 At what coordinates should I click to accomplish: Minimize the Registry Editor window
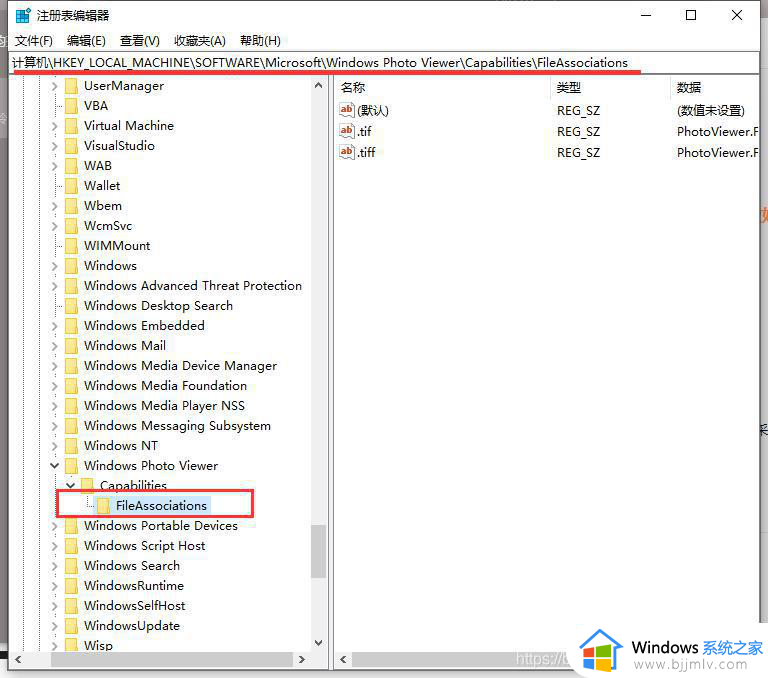coord(646,15)
